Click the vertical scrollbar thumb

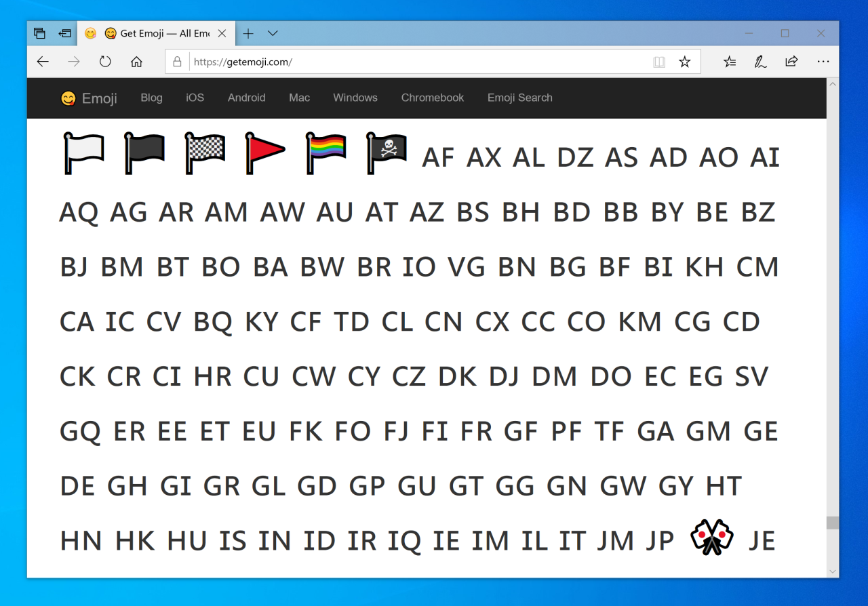click(832, 523)
